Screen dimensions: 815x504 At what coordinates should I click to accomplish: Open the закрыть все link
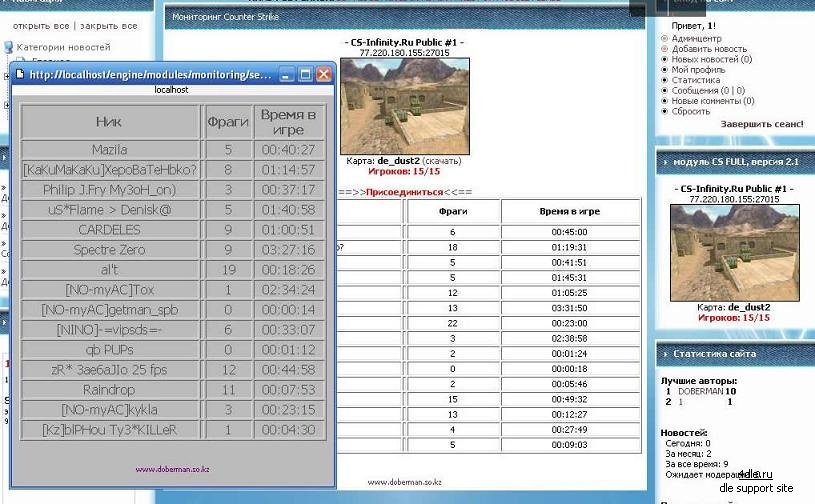click(109, 25)
